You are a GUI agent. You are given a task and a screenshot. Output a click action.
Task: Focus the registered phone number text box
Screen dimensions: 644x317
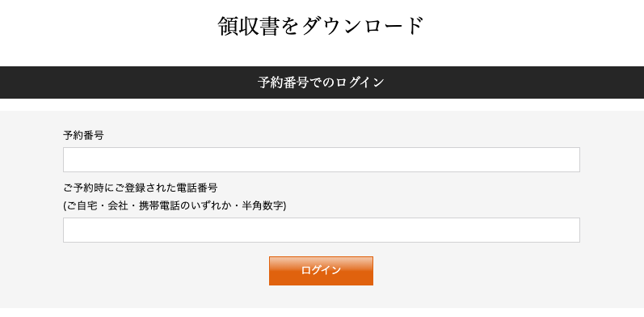click(x=321, y=230)
